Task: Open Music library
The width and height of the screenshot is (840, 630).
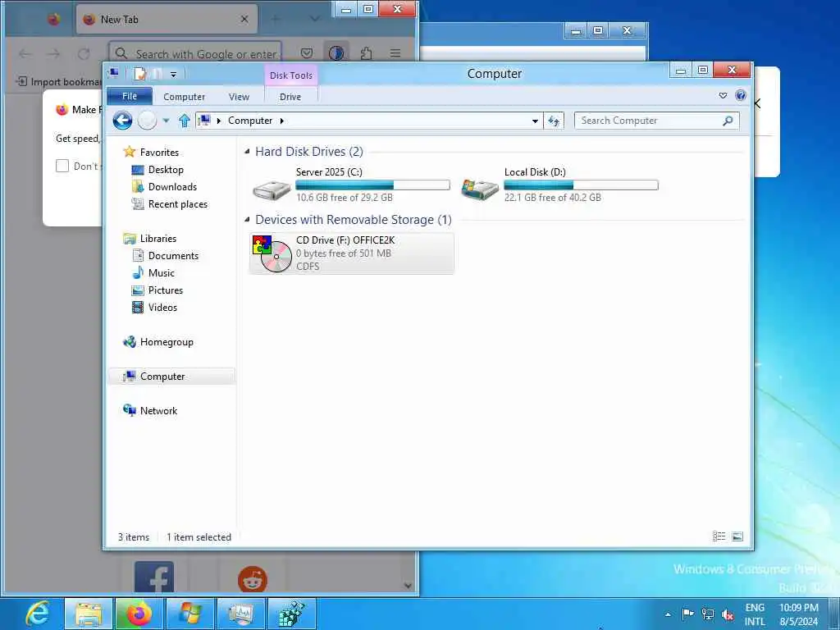Action: click(x=162, y=272)
